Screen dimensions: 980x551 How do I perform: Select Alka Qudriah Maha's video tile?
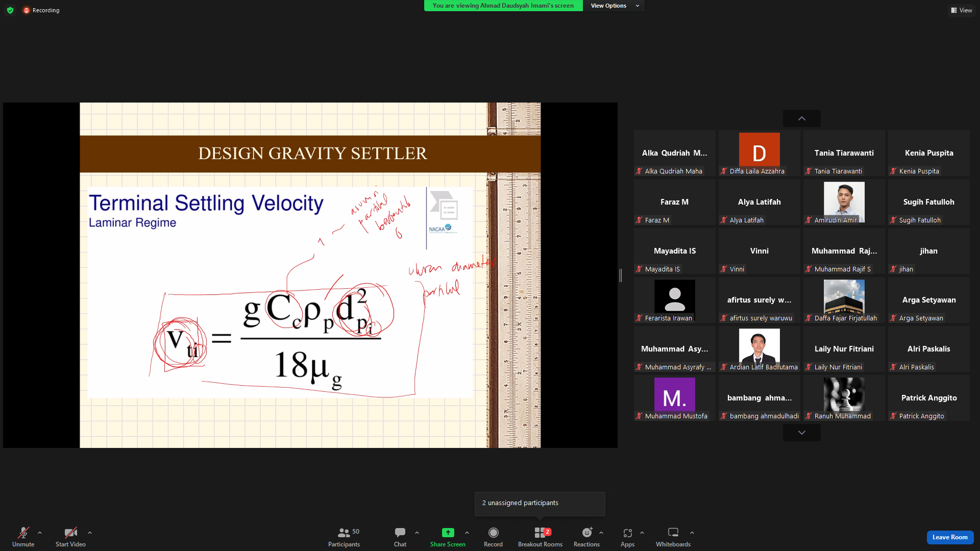point(675,153)
